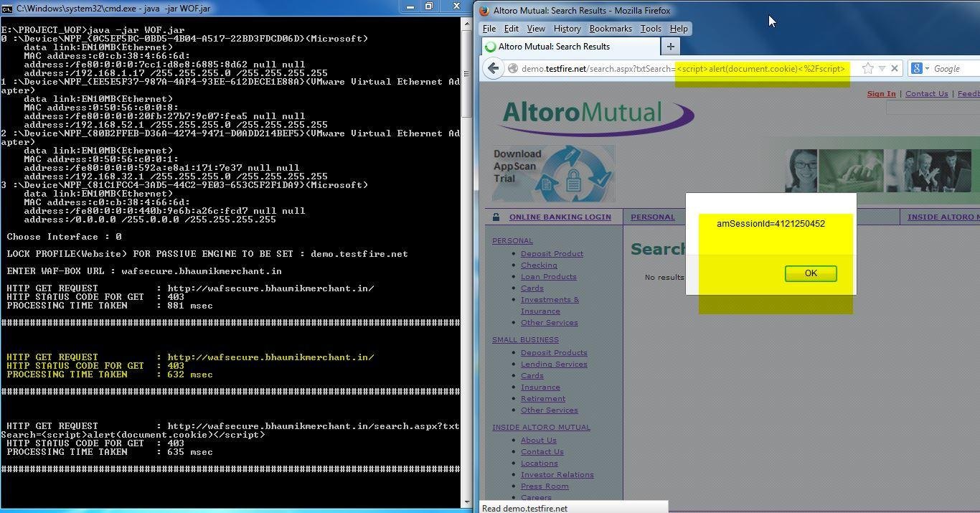Click the Google search engine icon

tap(916, 68)
